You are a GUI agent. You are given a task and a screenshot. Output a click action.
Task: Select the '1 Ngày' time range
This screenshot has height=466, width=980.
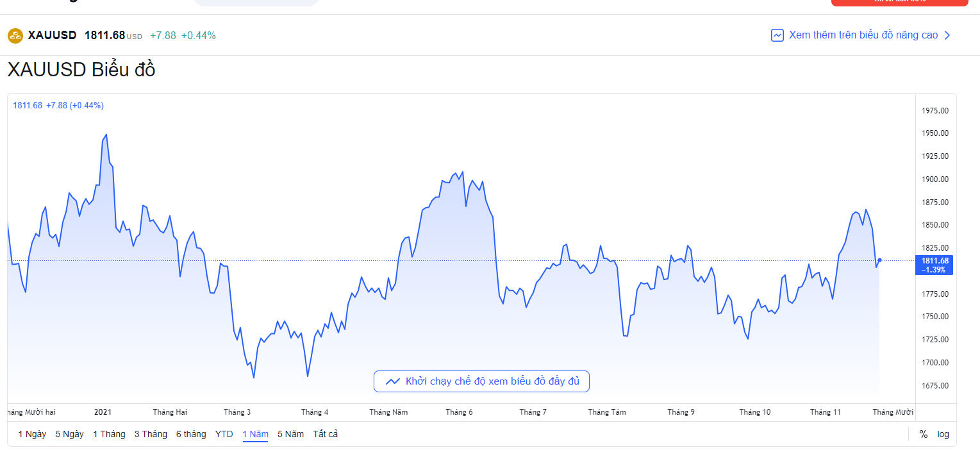[x=32, y=434]
